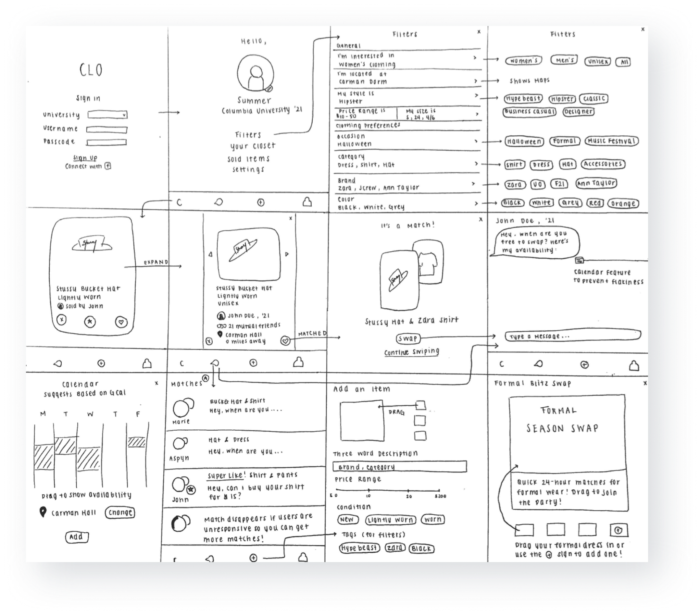
Task: Click the Facebook icon beside Connect with
Action: tap(108, 166)
